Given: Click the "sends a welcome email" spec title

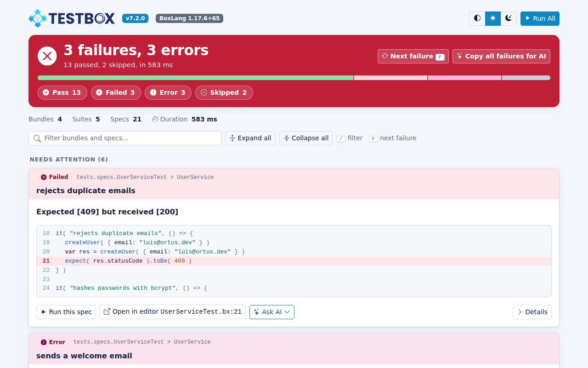Looking at the screenshot, I should tap(84, 356).
